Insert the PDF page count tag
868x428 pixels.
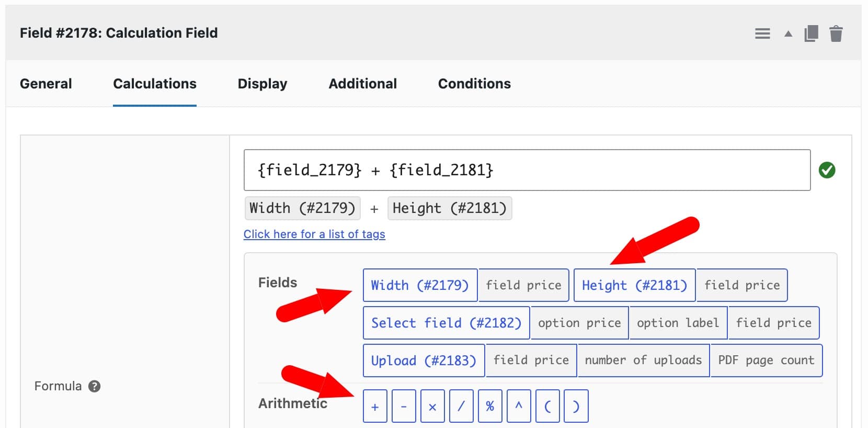click(x=766, y=361)
